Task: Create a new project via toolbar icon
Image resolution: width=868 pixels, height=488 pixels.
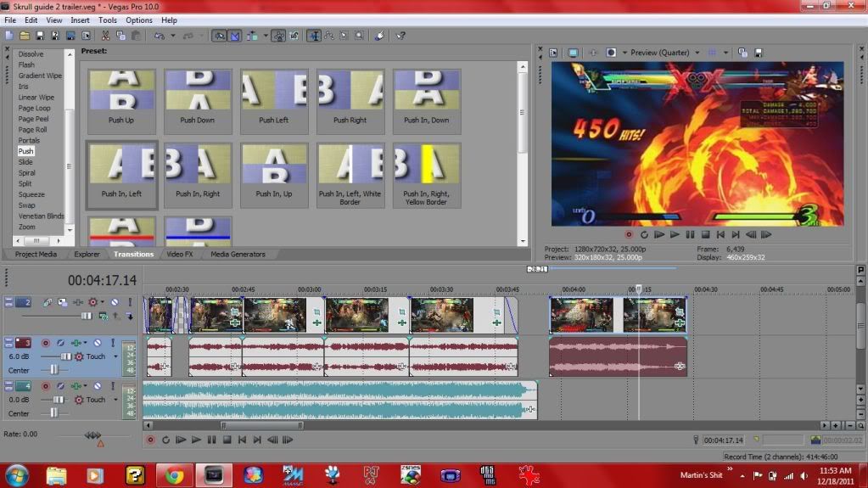Action: [9, 36]
